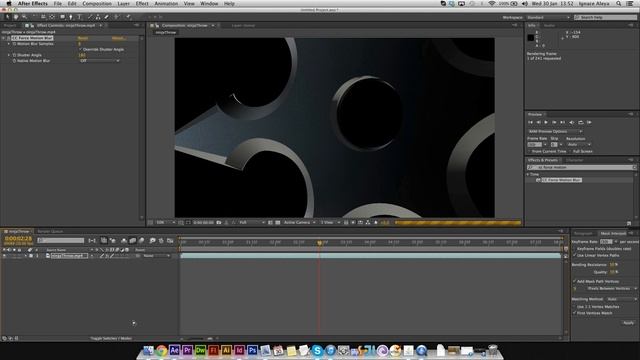Click the loop option icon in Preview
The width and height of the screenshot is (640, 360).
580,122
